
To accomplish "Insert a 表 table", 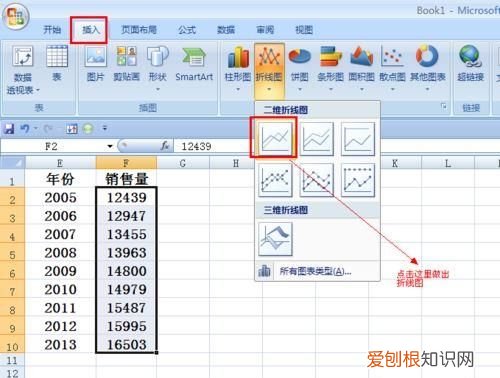I will pos(57,64).
